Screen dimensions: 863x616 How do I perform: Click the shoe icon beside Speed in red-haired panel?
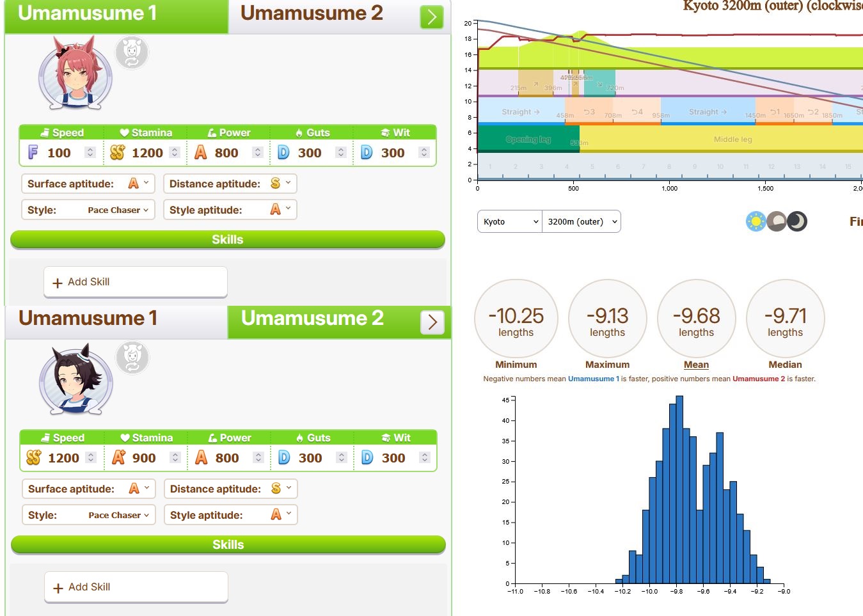pyautogui.click(x=45, y=132)
